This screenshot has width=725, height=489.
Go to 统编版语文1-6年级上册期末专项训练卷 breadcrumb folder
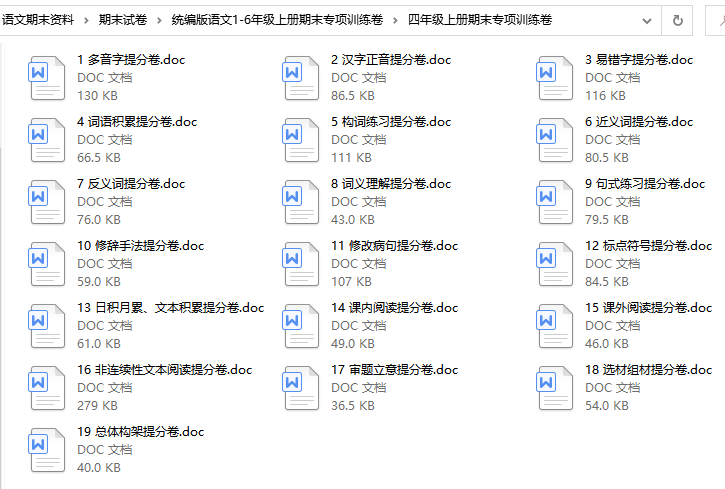[277, 20]
